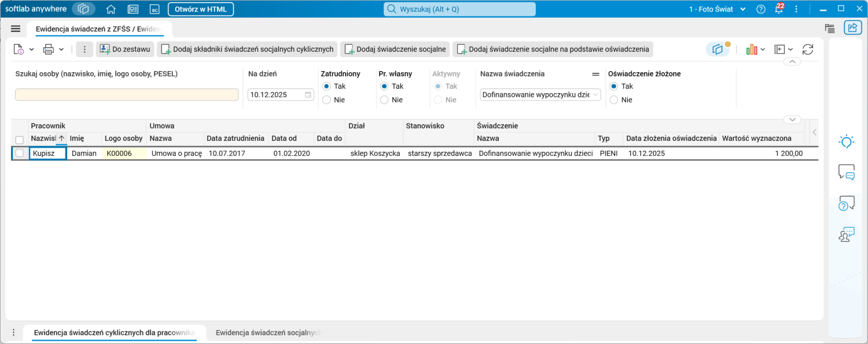This screenshot has height=344, width=868.
Task: Click the BC icon in title bar
Action: pos(155,9)
